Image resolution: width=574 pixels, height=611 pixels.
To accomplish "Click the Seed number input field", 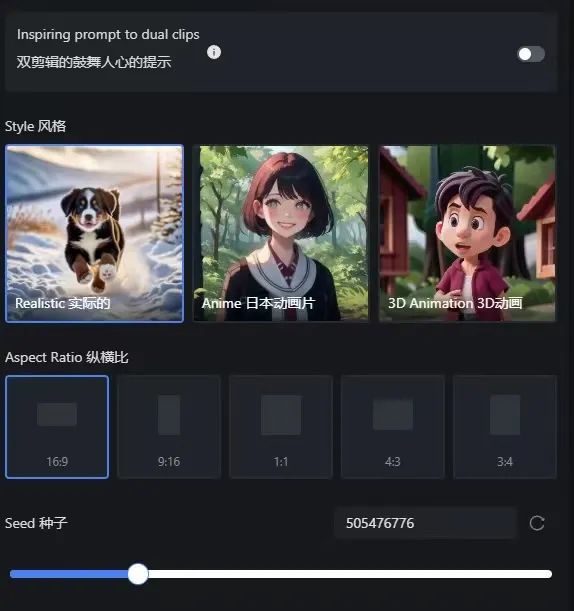I will [x=426, y=523].
